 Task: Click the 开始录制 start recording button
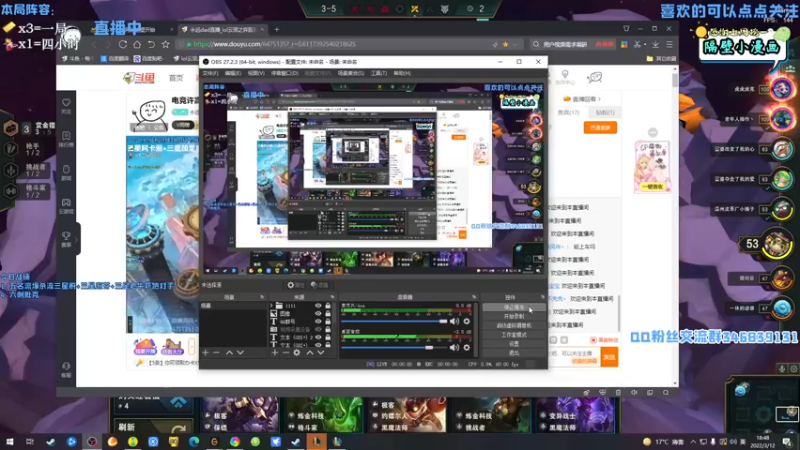(514, 316)
